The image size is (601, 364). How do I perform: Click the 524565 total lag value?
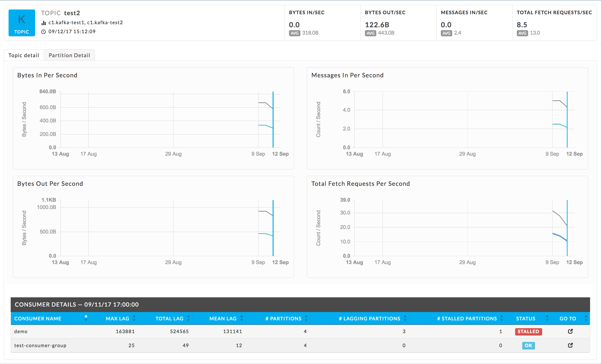(179, 331)
